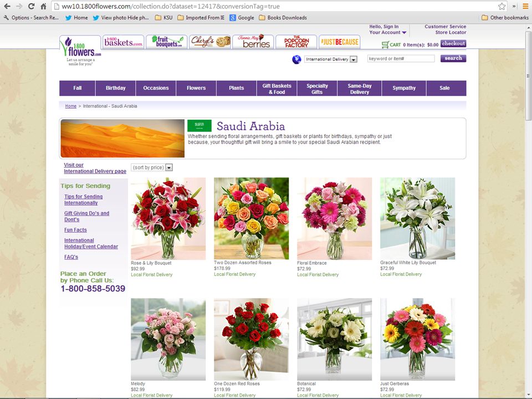Switch to 1-800-baskets.com brand tab
532x399 pixels.
[123, 42]
